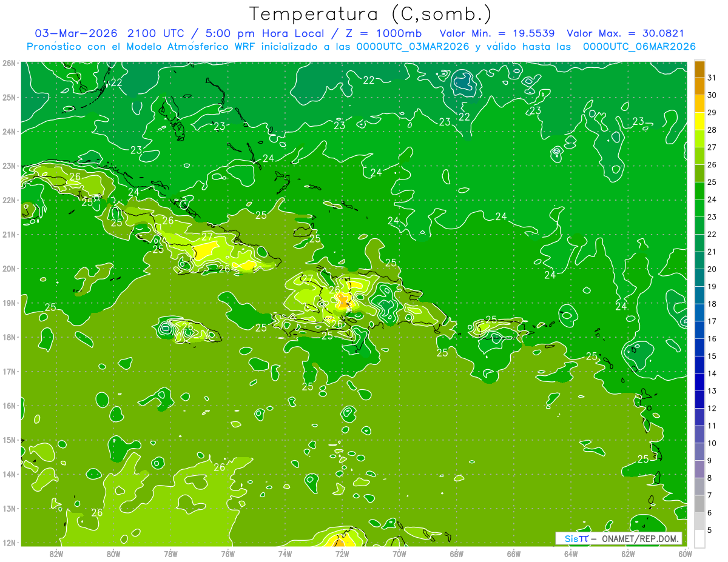Viewport: 728px width, 562px height.
Task: Click the color bar label "14"
Action: [x=712, y=373]
